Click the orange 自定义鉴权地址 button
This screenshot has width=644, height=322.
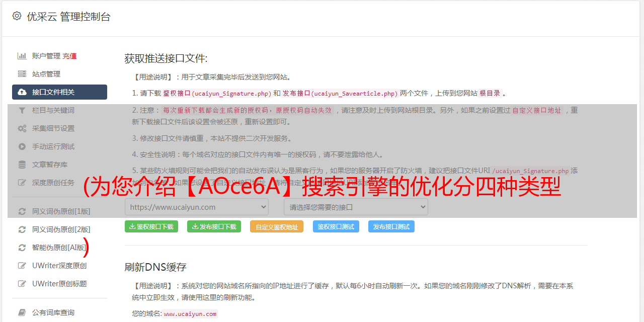click(x=277, y=226)
